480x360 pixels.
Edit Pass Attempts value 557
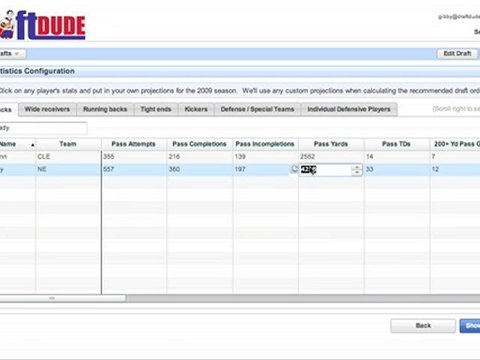(134, 169)
